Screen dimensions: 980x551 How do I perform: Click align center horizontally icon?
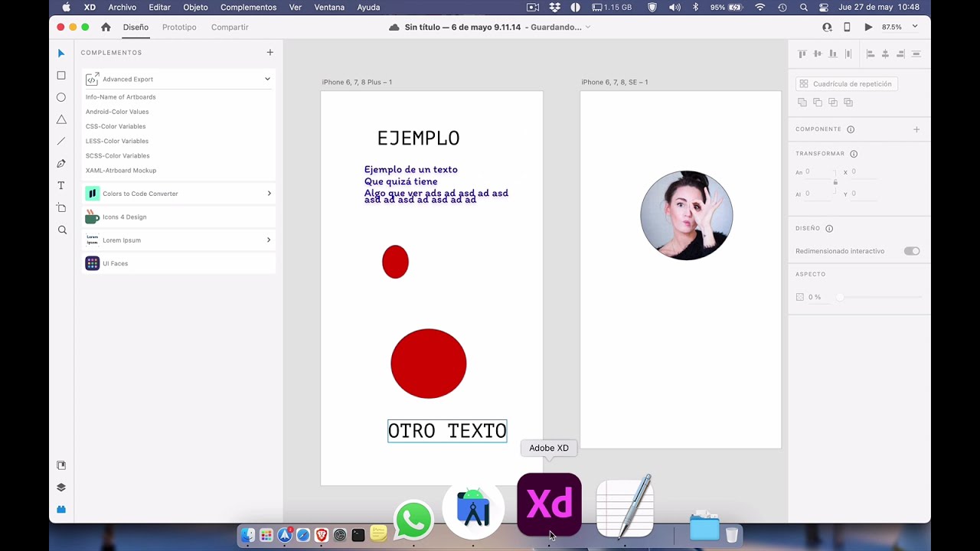[886, 54]
